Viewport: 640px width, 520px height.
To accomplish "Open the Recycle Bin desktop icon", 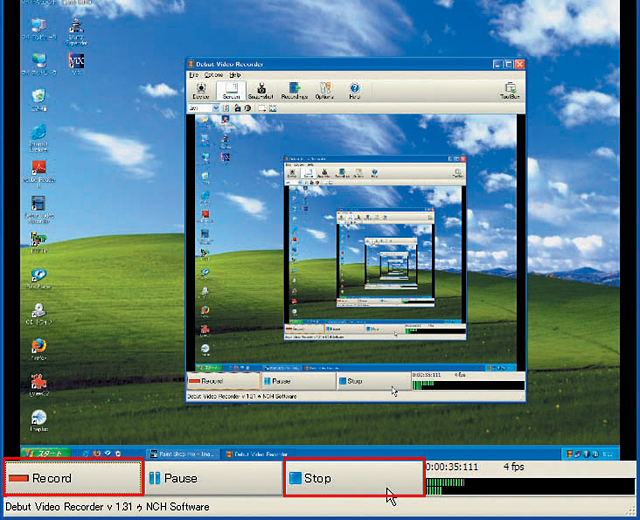I will 39,100.
